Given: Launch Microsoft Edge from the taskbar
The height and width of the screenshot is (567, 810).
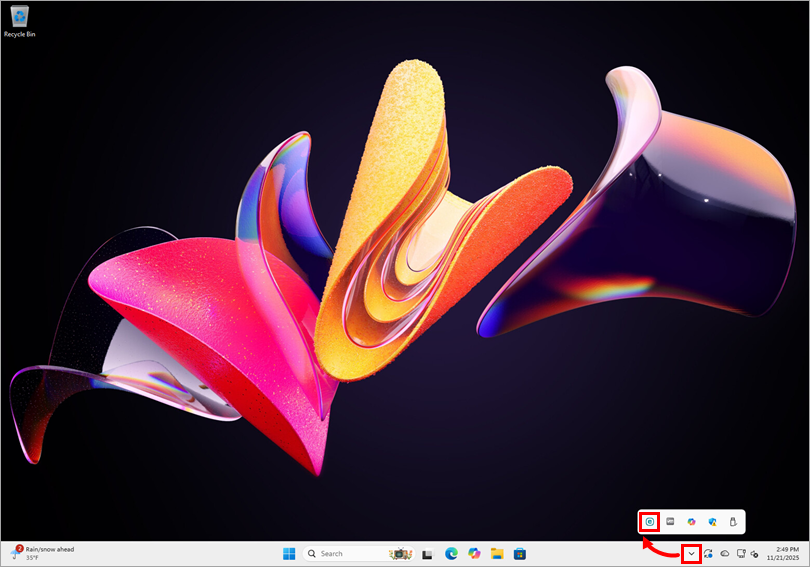Looking at the screenshot, I should [x=451, y=553].
